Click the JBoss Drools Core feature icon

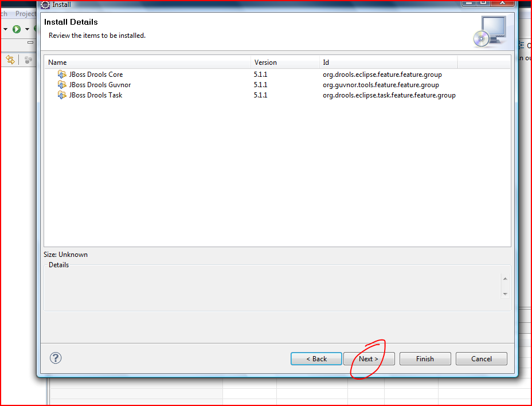pyautogui.click(x=62, y=75)
